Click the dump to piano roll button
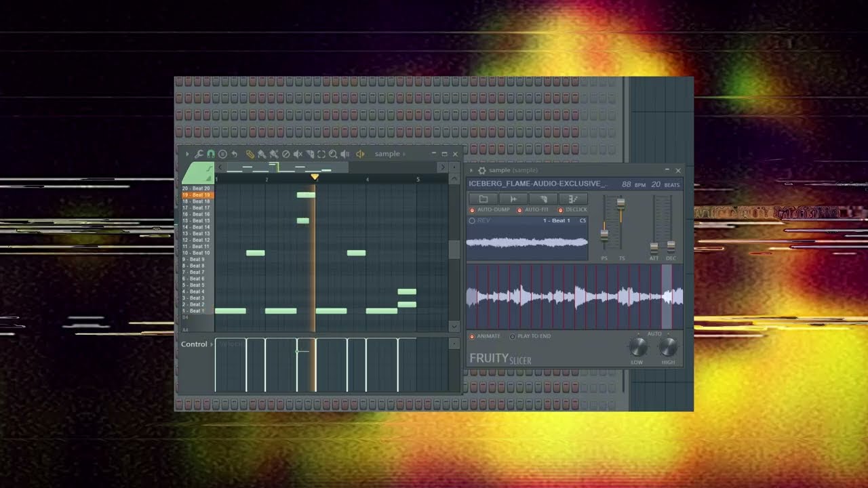 (573, 199)
